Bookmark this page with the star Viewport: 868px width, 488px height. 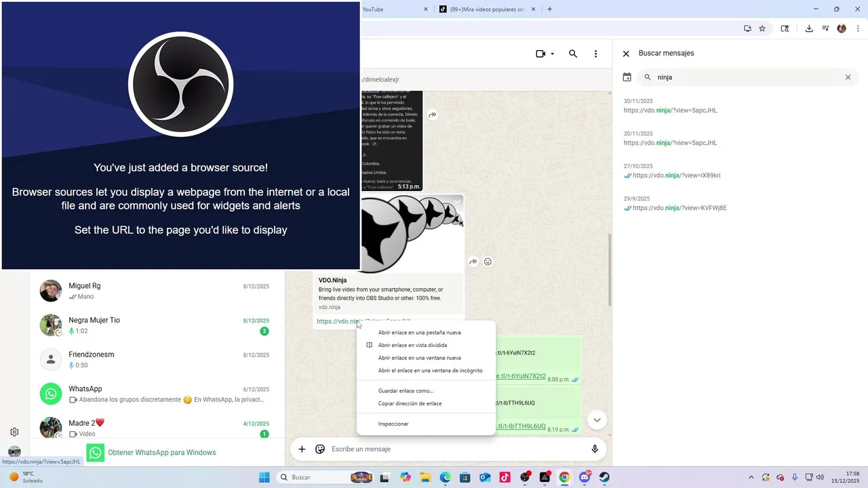coord(762,28)
